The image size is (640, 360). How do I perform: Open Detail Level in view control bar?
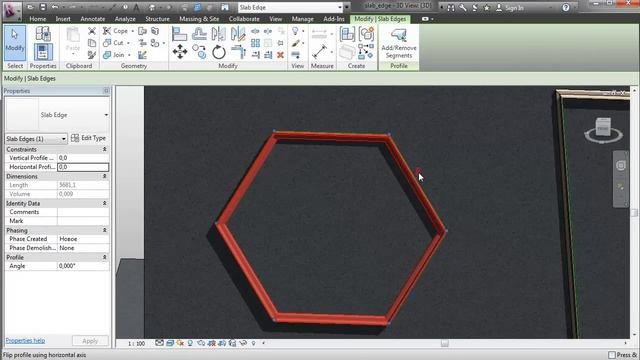(x=159, y=343)
